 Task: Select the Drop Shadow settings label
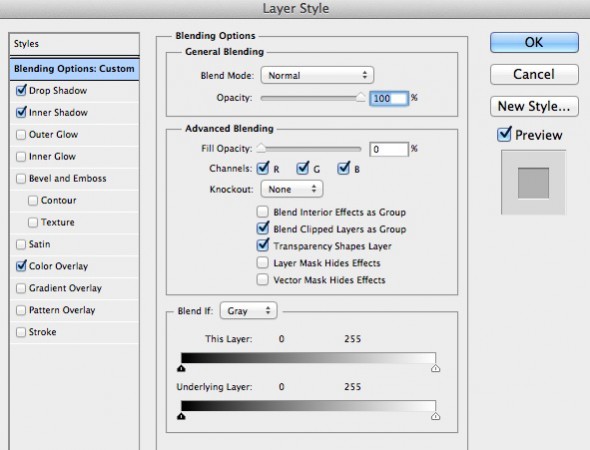[58, 91]
